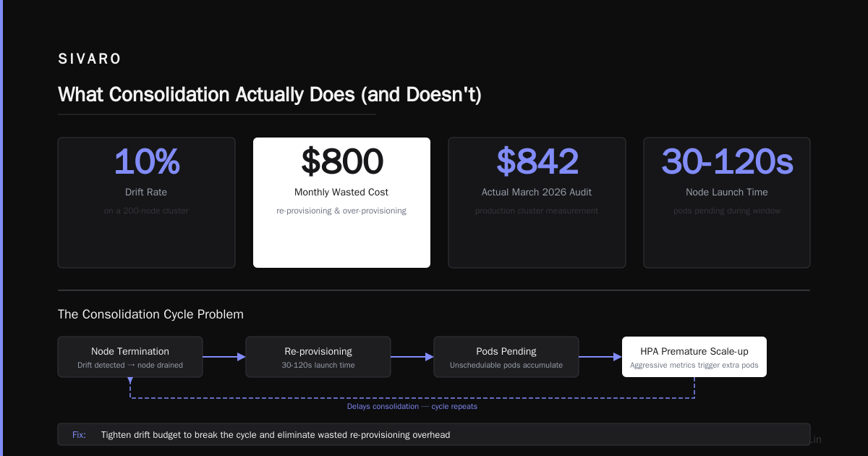Image resolution: width=868 pixels, height=456 pixels.
Task: Click the 'Drift Rate' label
Action: [x=146, y=193]
